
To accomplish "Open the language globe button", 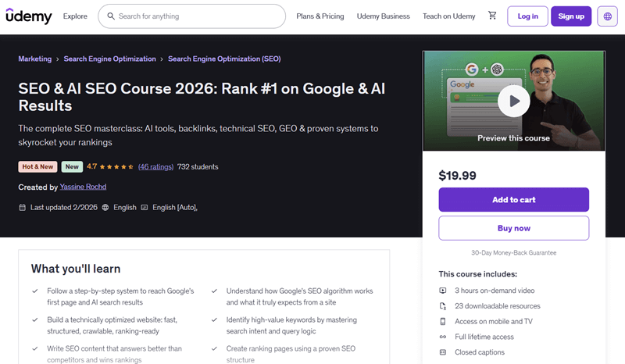I will [x=607, y=16].
